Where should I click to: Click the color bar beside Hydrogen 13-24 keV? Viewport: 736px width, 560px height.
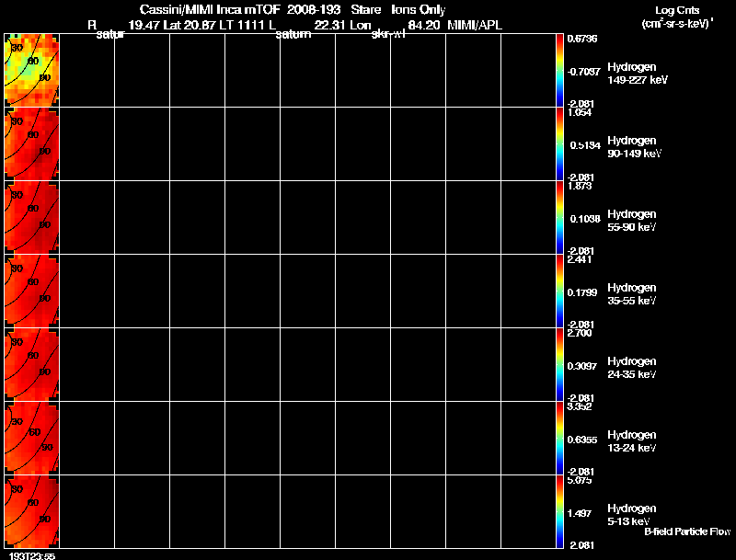click(559, 438)
